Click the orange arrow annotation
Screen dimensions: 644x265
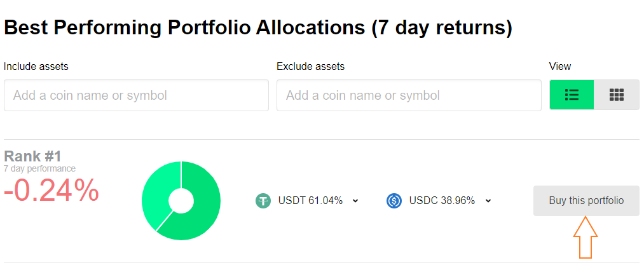click(586, 238)
